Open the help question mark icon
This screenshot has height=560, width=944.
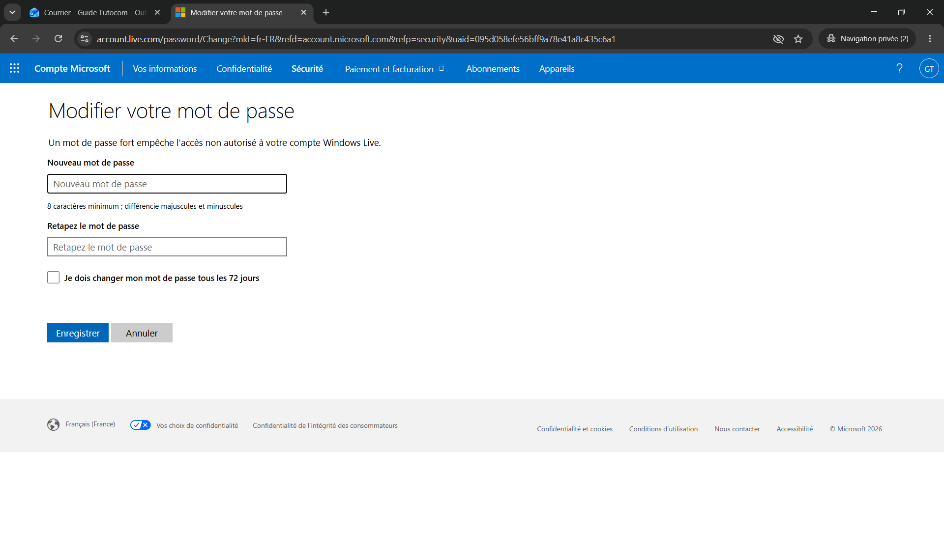(x=899, y=68)
